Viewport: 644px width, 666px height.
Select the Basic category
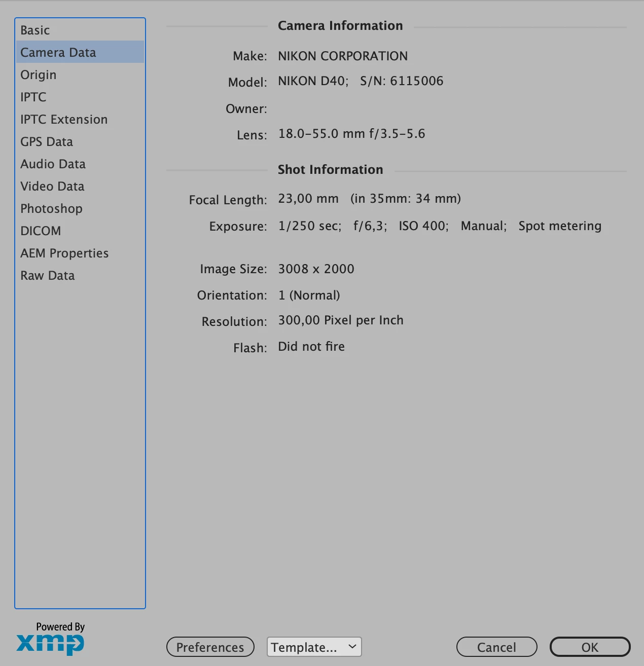point(80,30)
